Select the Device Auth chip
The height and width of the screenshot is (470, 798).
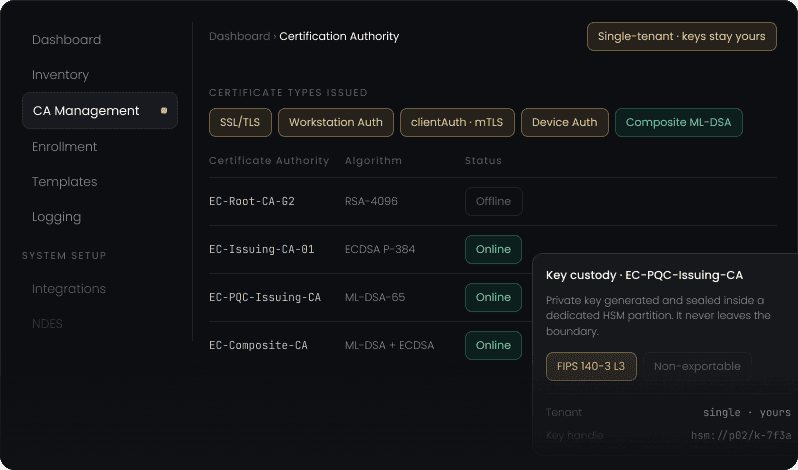click(564, 122)
